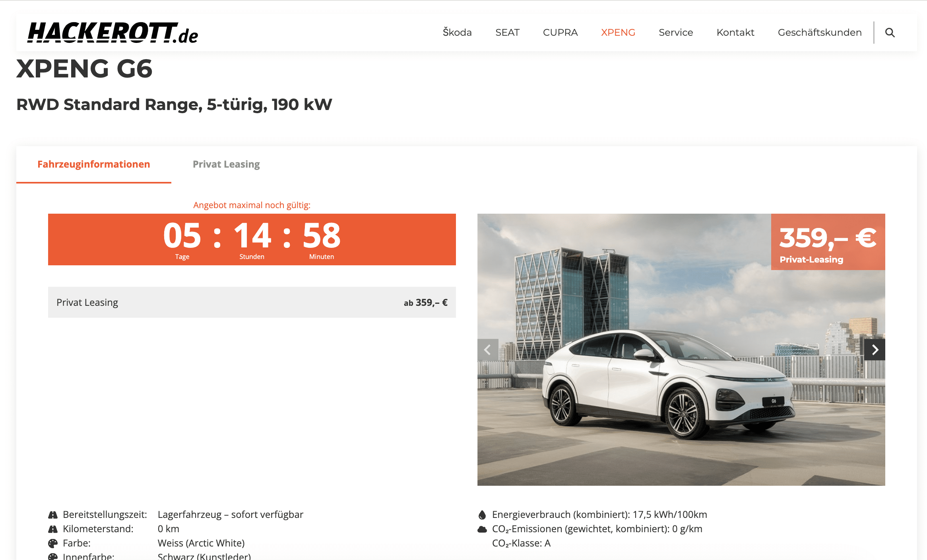Go to the HACKEROTT.de logo homepage
This screenshot has height=560, width=927.
(x=113, y=33)
